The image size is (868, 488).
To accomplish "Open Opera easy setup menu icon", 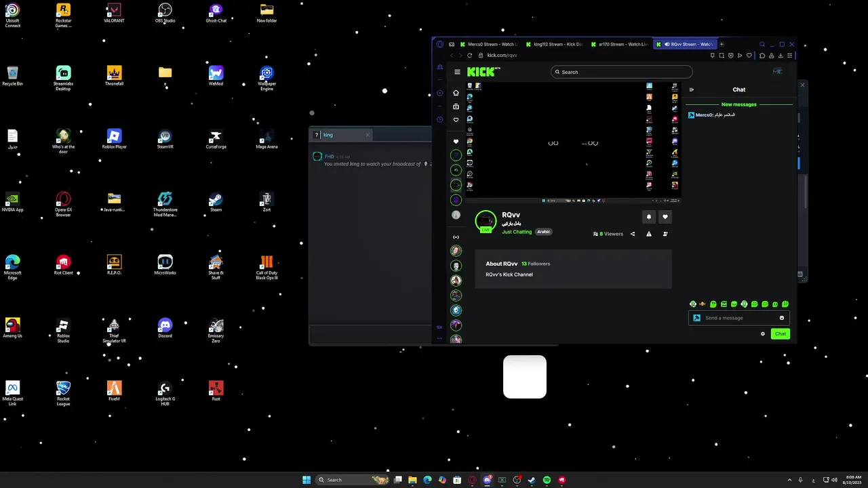I will tap(789, 56).
